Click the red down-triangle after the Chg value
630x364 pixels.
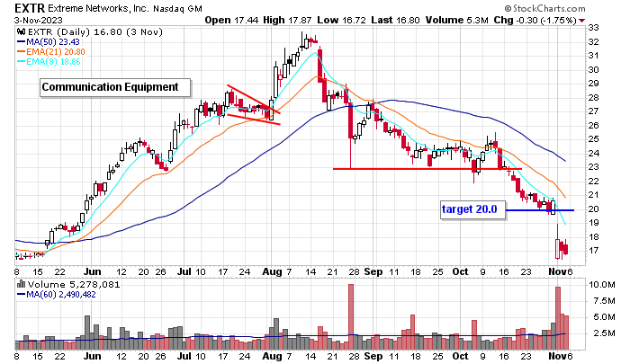(x=581, y=21)
